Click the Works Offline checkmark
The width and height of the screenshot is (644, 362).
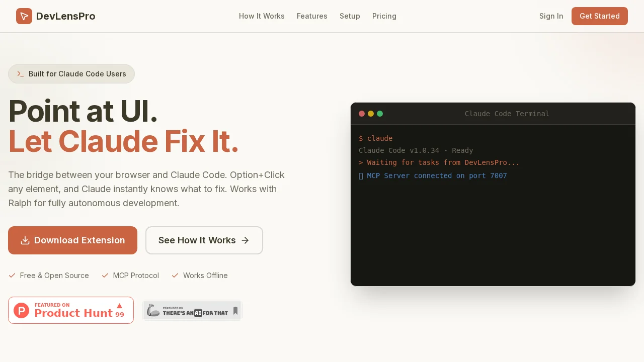175,276
